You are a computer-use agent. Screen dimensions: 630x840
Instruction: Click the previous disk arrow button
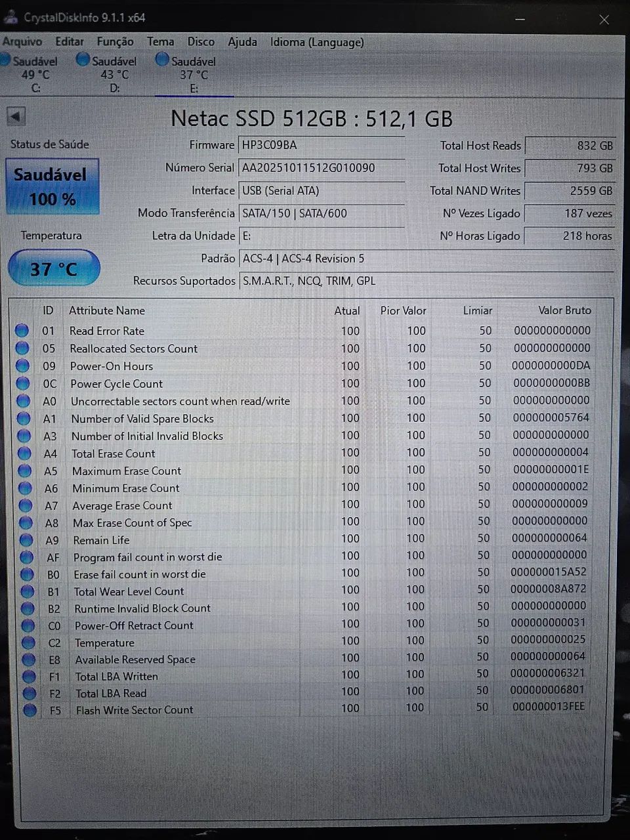pos(16,117)
